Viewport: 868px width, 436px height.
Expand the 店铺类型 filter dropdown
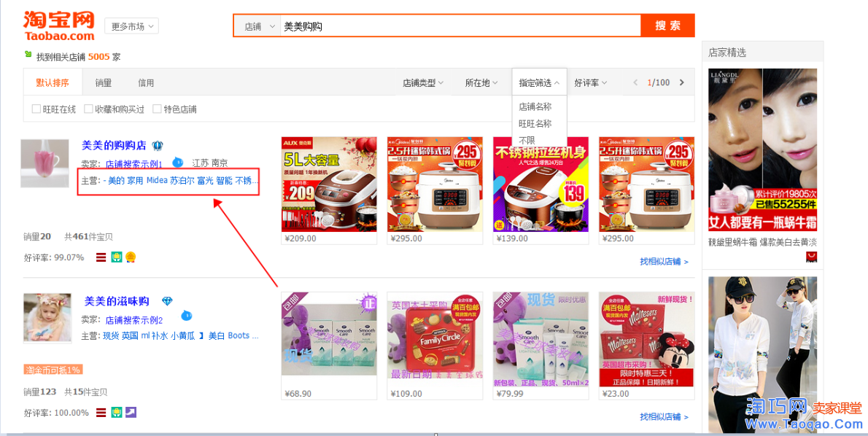423,82
